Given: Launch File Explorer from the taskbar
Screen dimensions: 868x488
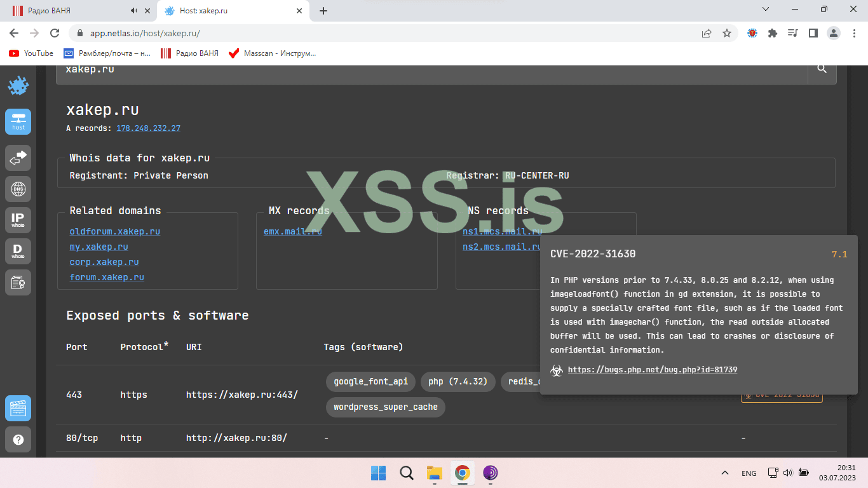Looking at the screenshot, I should (435, 473).
